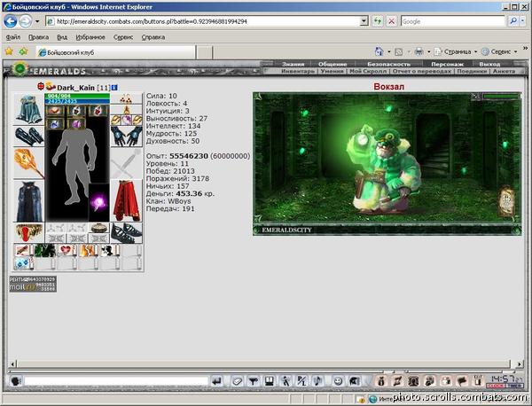The height and width of the screenshot is (406, 532).
Task: Open the Знания menu
Action: [x=293, y=64]
